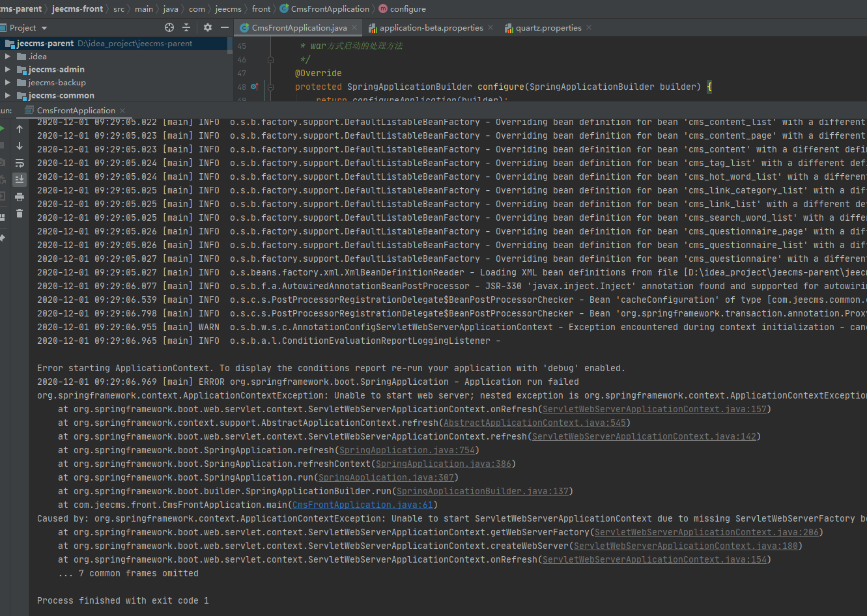Open CmsFrontApplication.java:61 stack trace link
867x616 pixels.
coord(362,505)
